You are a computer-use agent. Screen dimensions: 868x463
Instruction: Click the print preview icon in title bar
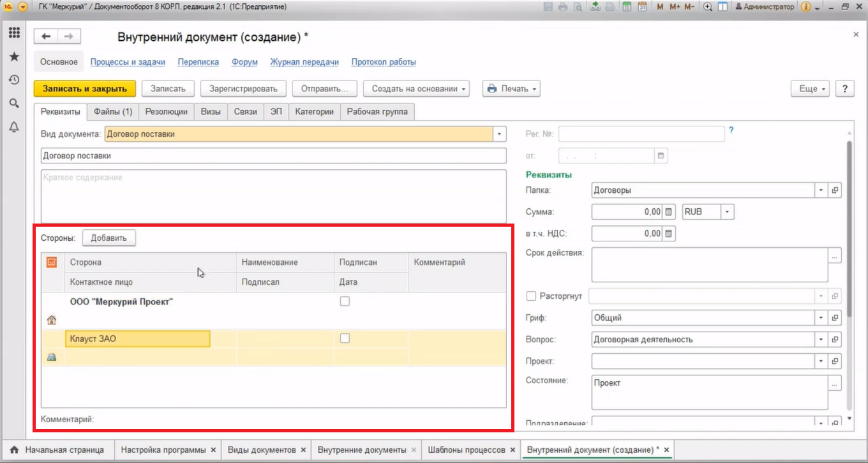tap(577, 7)
